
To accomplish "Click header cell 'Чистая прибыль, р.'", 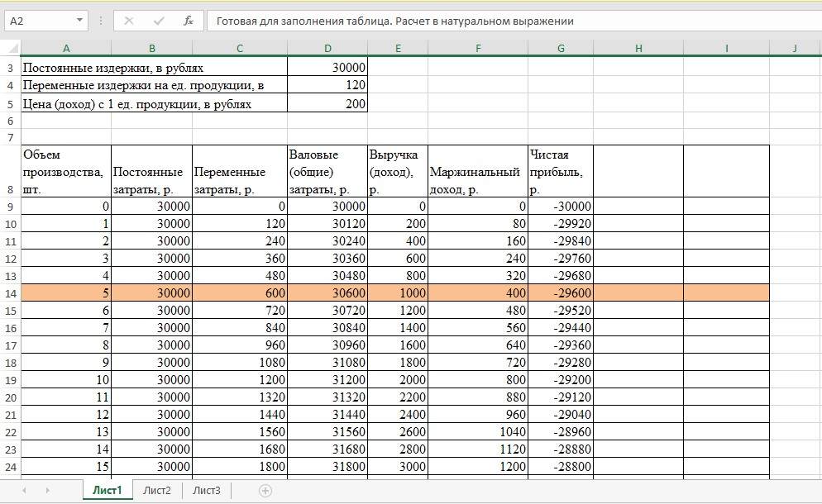I will (561, 171).
